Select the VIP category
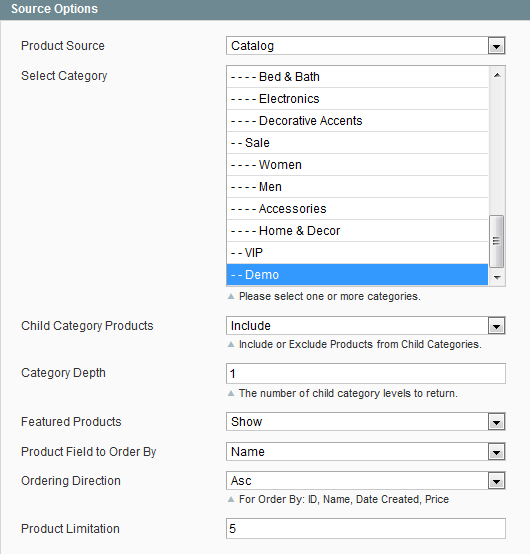 coord(357,253)
